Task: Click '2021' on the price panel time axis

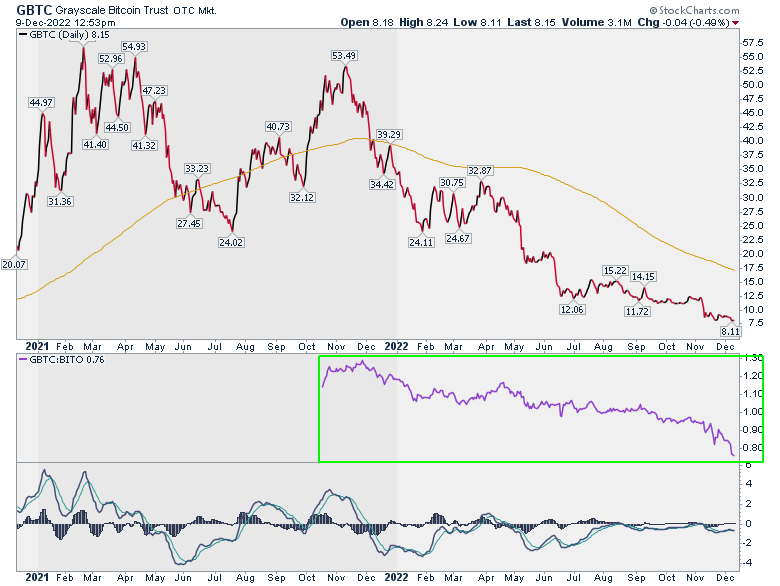Action: (37, 346)
